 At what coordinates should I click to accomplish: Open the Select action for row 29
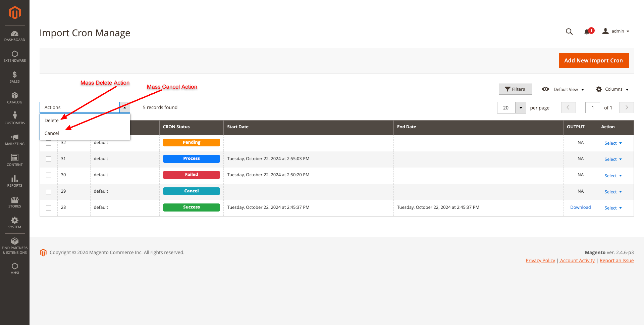(613, 192)
